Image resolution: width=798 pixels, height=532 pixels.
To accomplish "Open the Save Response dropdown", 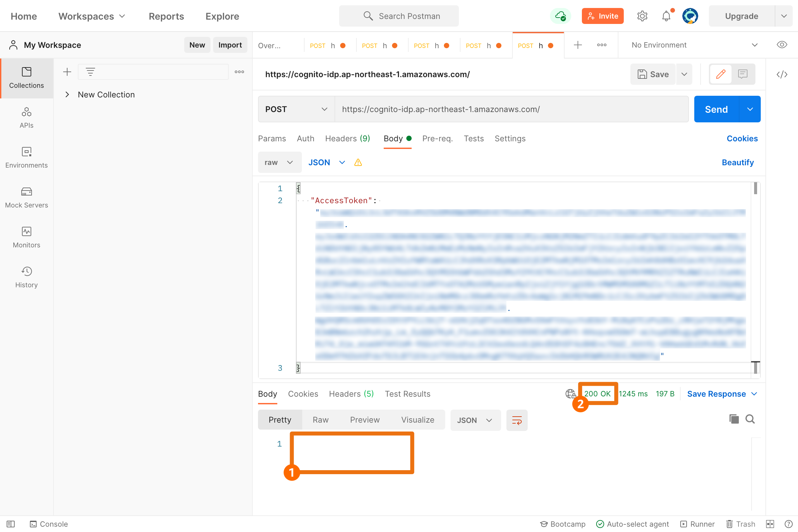I will click(722, 394).
